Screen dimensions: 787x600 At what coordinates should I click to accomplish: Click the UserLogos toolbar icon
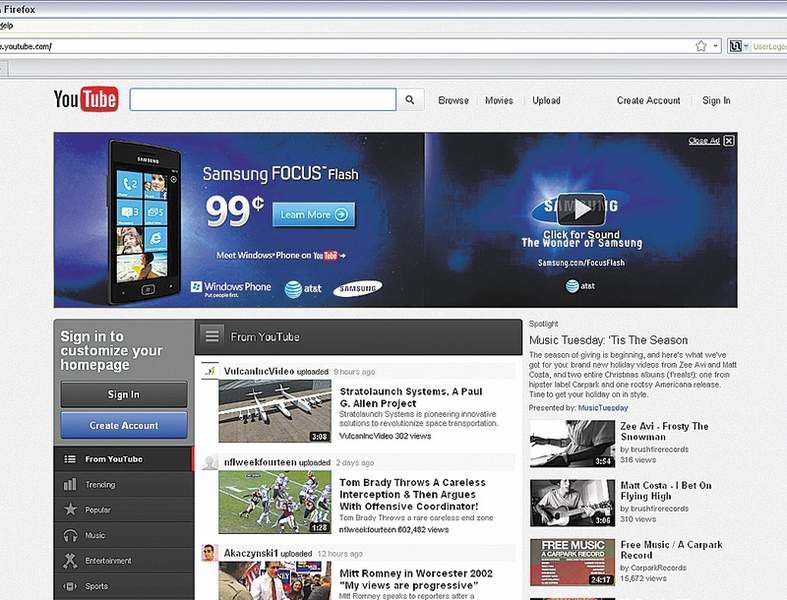pos(735,46)
